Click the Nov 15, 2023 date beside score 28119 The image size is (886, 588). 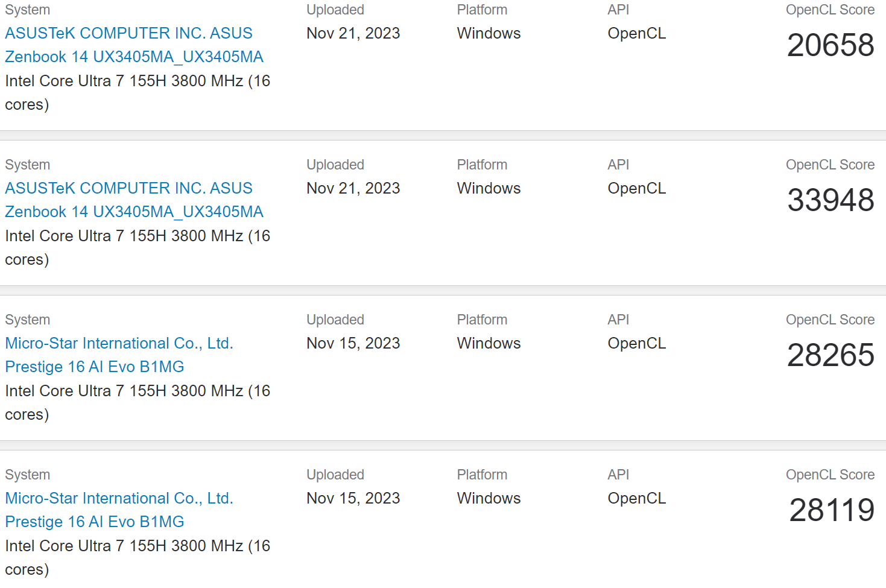point(353,498)
